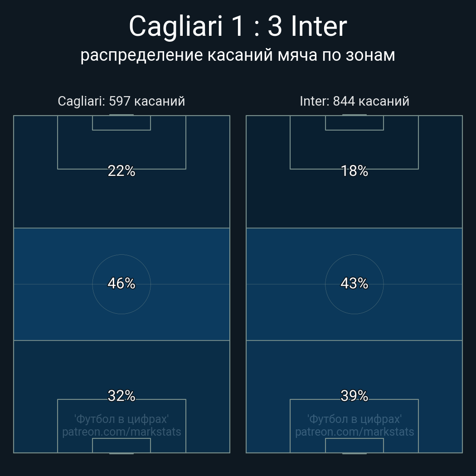Click 'Футбол в цифрах' text on Cagliari pitch
476x476 pixels.
click(121, 419)
